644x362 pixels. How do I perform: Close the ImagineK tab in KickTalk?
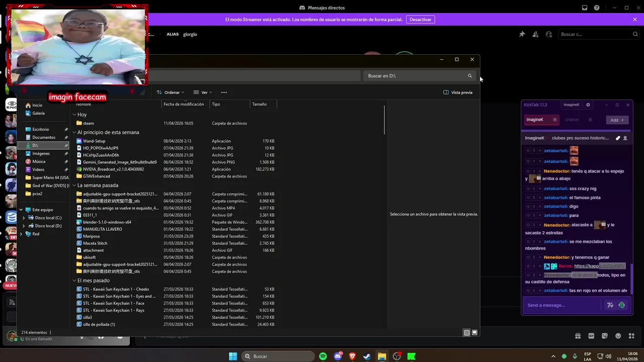click(555, 120)
